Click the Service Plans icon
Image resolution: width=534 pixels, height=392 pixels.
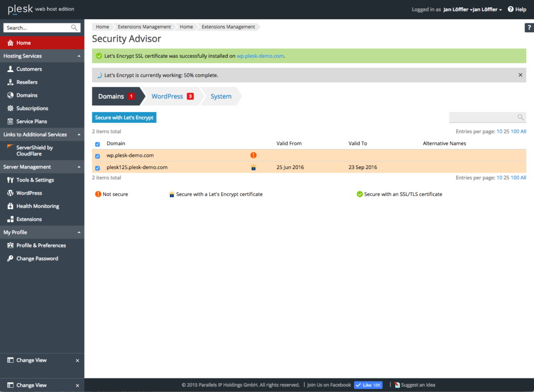point(10,121)
